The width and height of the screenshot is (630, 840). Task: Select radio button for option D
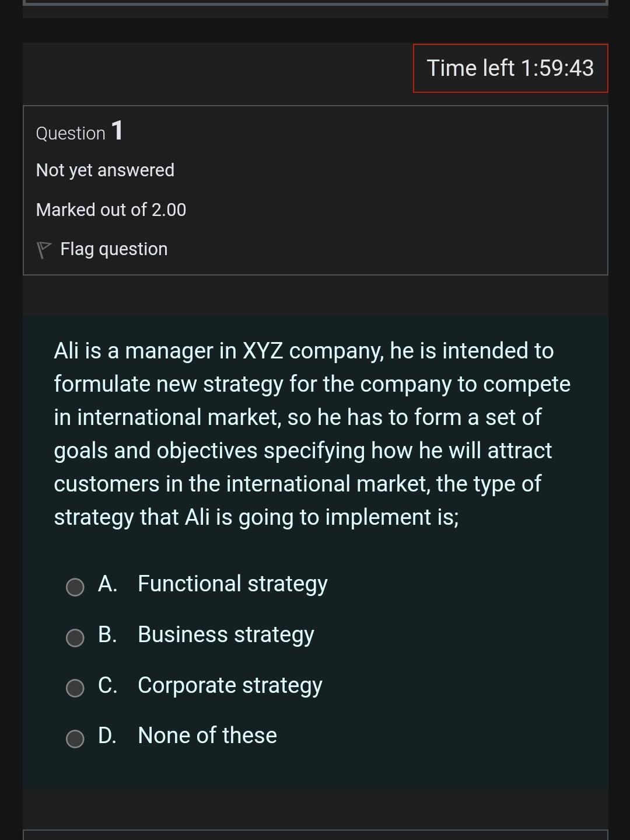[75, 739]
